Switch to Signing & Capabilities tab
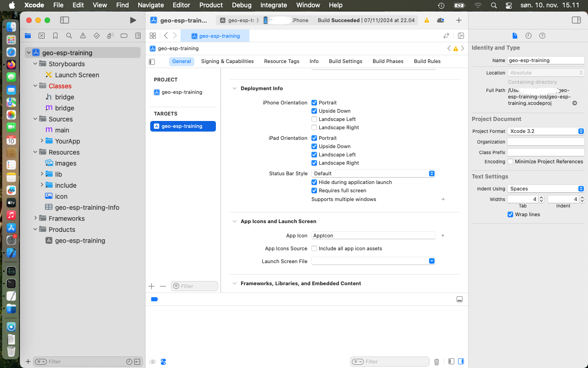 click(227, 61)
